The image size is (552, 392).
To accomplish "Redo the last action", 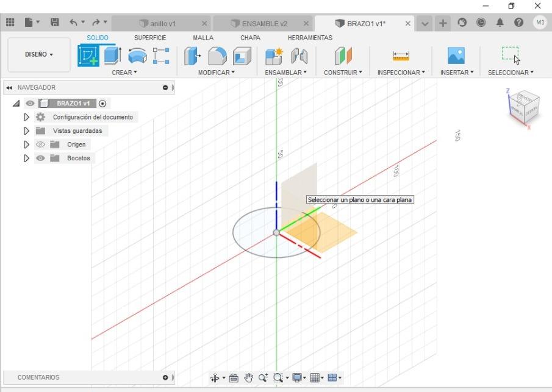I will coord(96,23).
